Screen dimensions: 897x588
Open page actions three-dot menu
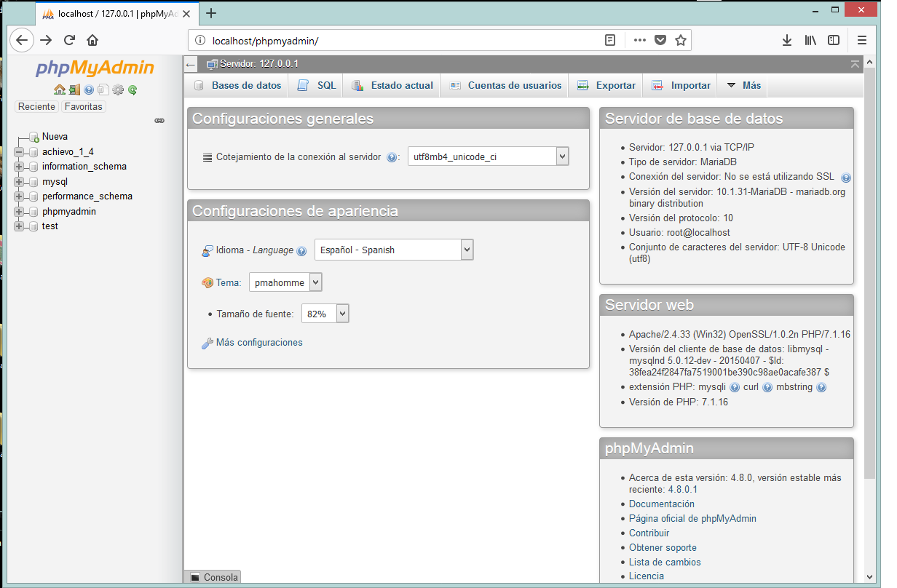click(640, 41)
